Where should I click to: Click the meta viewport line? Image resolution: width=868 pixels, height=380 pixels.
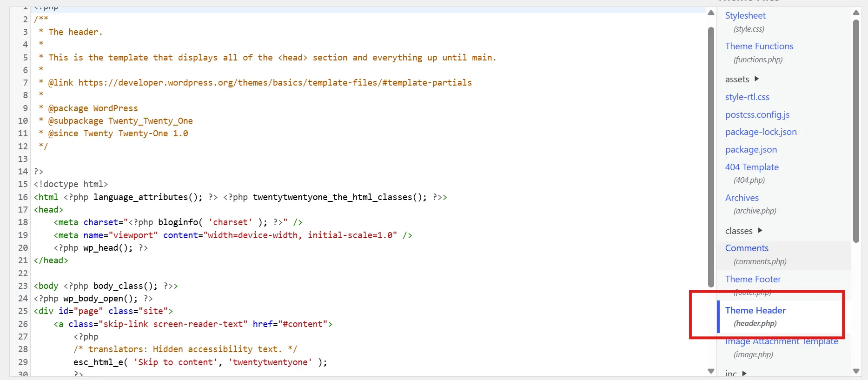tap(233, 235)
